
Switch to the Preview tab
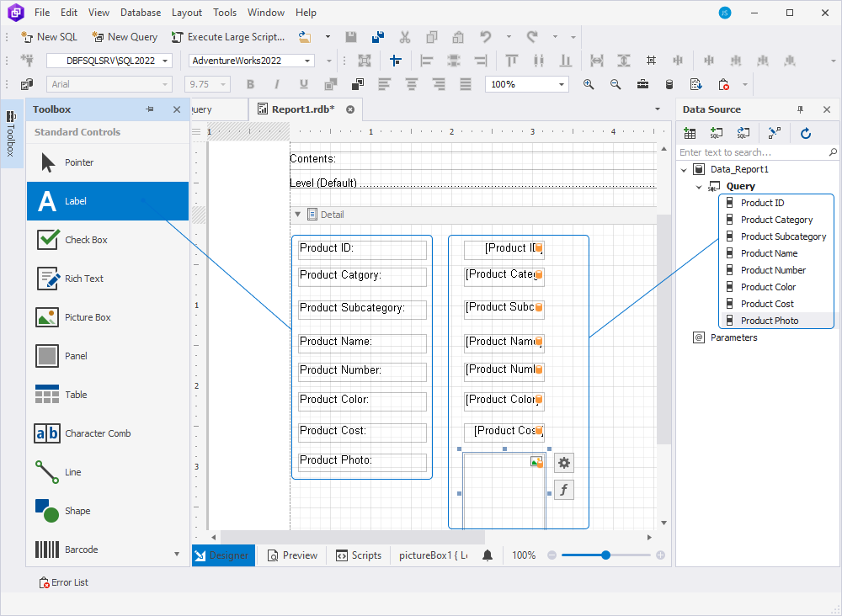tap(292, 555)
